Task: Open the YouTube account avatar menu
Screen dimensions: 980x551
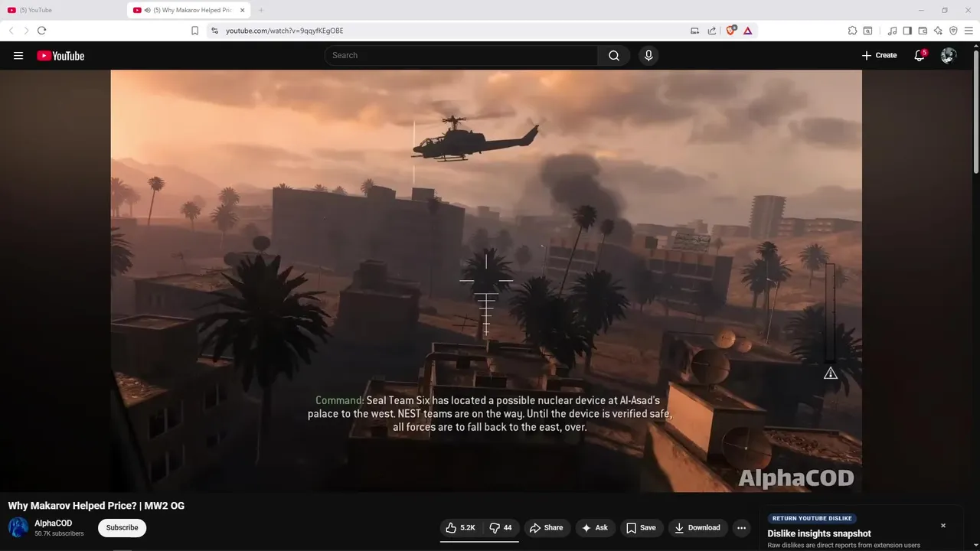Action: [x=949, y=55]
